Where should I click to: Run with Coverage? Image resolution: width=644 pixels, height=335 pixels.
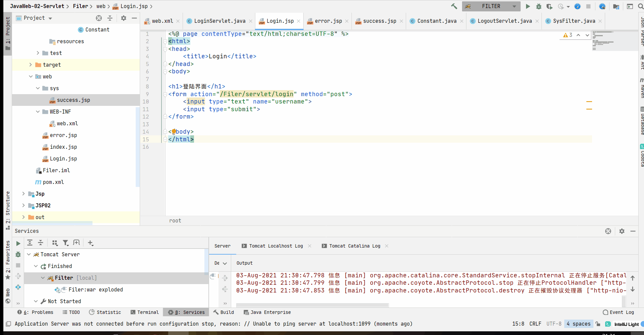[550, 6]
